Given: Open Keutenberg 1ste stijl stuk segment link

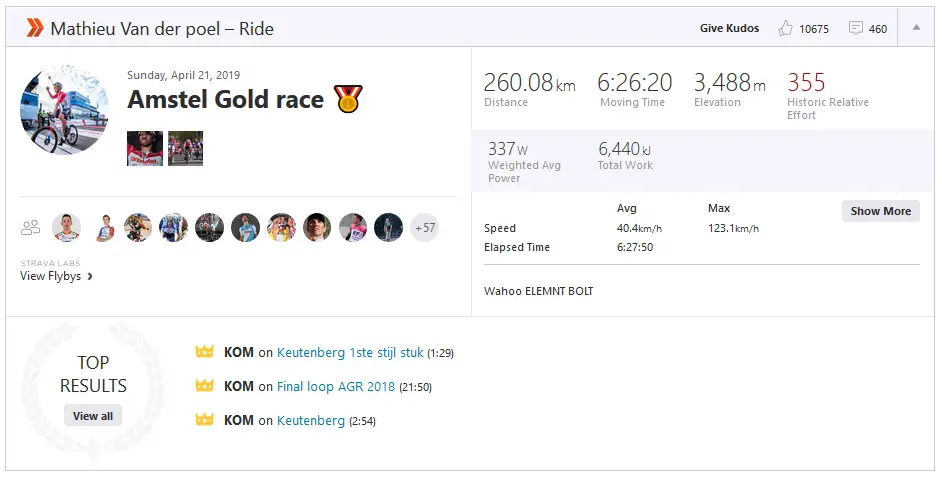Looking at the screenshot, I should [350, 353].
